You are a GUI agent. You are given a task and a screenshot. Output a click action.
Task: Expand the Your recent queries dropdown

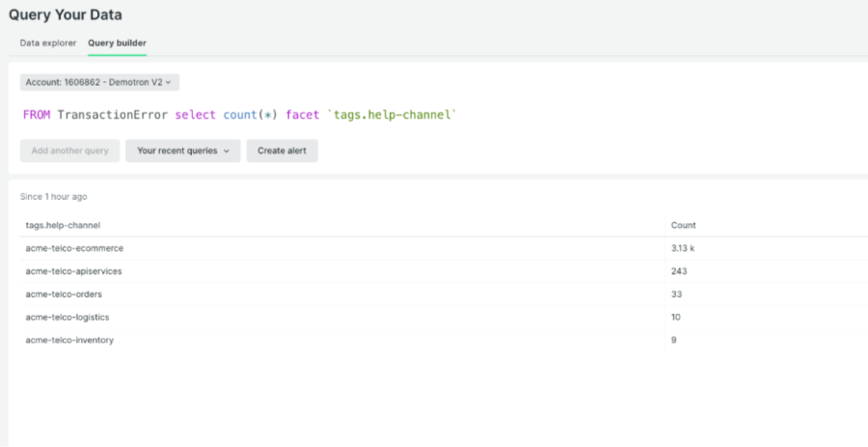point(182,151)
